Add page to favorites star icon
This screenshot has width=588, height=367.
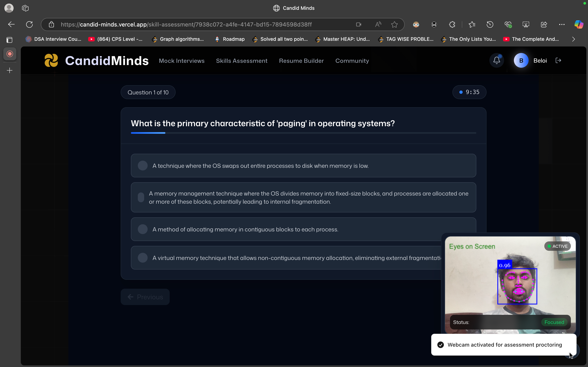[x=394, y=24]
